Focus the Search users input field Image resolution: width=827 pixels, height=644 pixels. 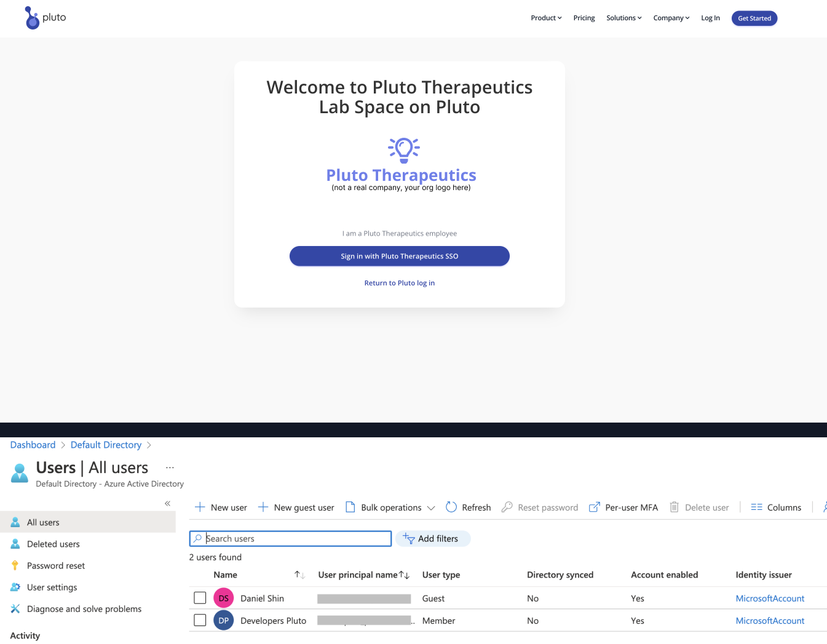[295, 539]
